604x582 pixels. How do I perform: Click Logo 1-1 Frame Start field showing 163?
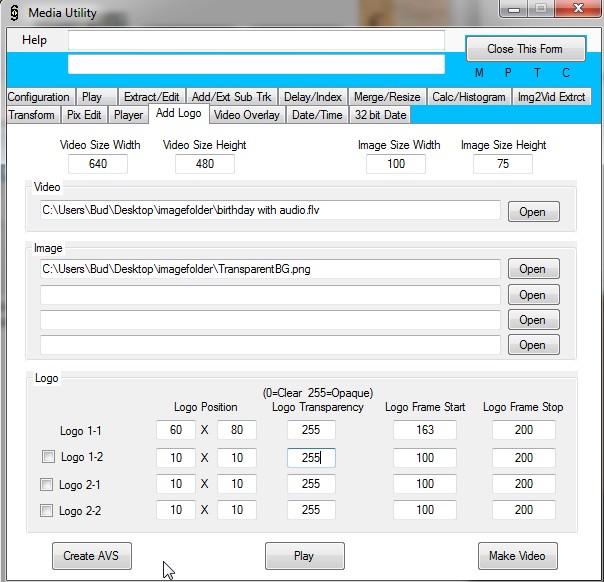(x=425, y=430)
